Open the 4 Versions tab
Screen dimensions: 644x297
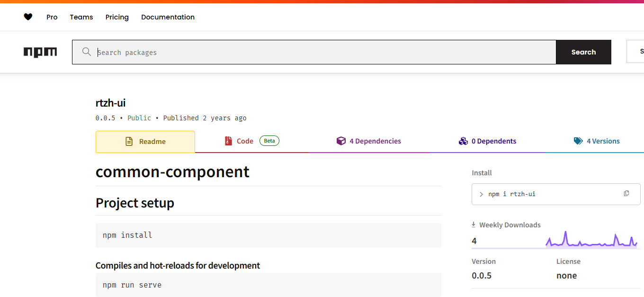pyautogui.click(x=597, y=141)
